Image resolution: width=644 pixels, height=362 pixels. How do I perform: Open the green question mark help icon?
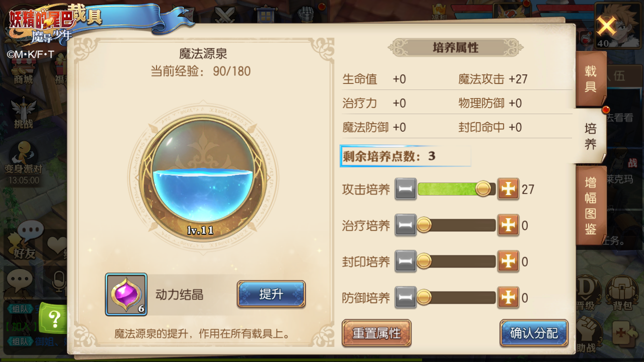[55, 318]
